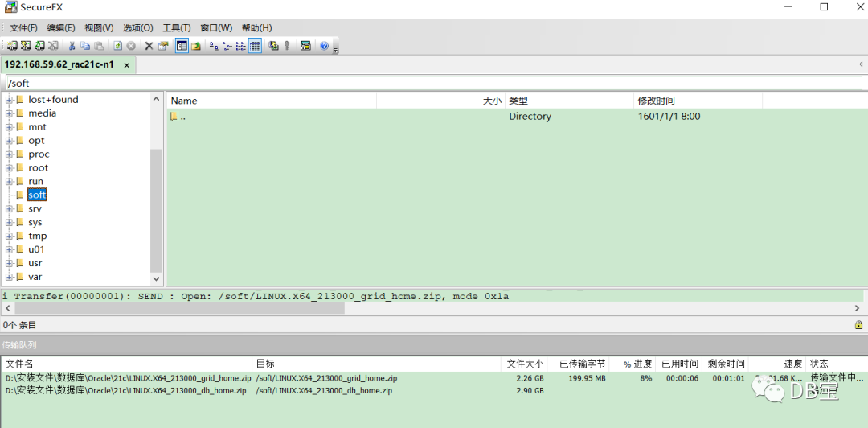Expand the media folder node
868x428 pixels.
tap(9, 113)
